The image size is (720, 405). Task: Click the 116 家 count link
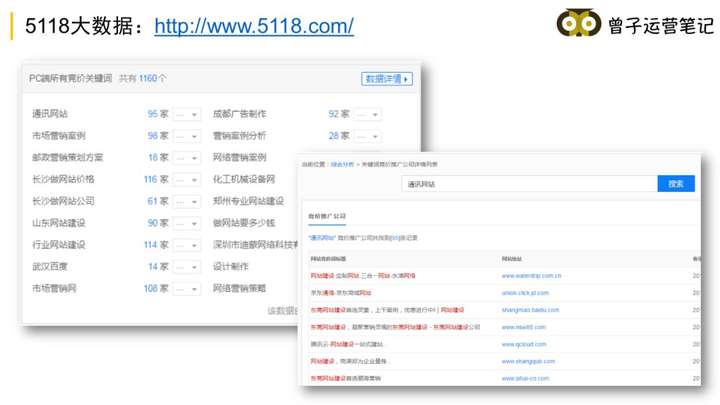click(x=156, y=180)
